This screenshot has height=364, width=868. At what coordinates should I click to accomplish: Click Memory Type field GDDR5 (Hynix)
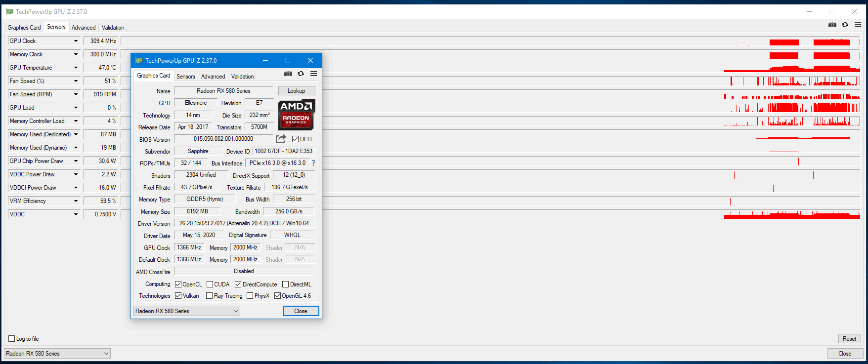click(x=205, y=199)
